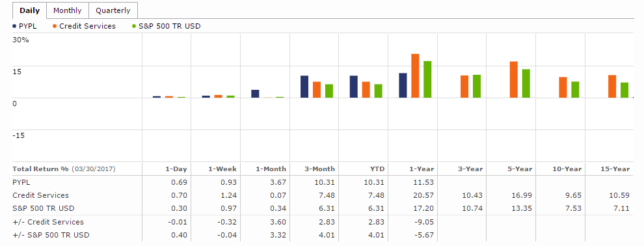Click the PYPL legend dot
This screenshot has height=246, width=644.
14,26
